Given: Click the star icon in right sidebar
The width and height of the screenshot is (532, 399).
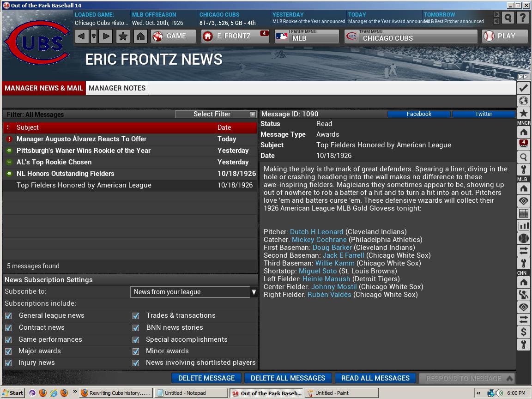Looking at the screenshot, I should click(524, 113).
